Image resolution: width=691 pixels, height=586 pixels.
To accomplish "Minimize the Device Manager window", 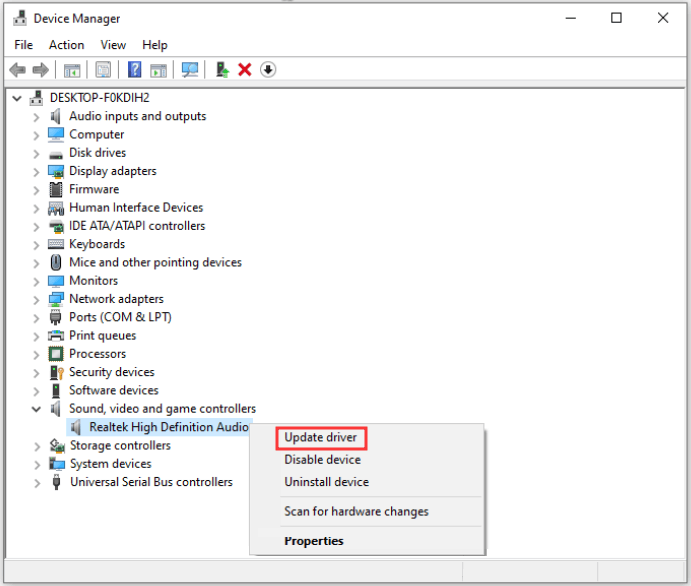I will [x=571, y=18].
